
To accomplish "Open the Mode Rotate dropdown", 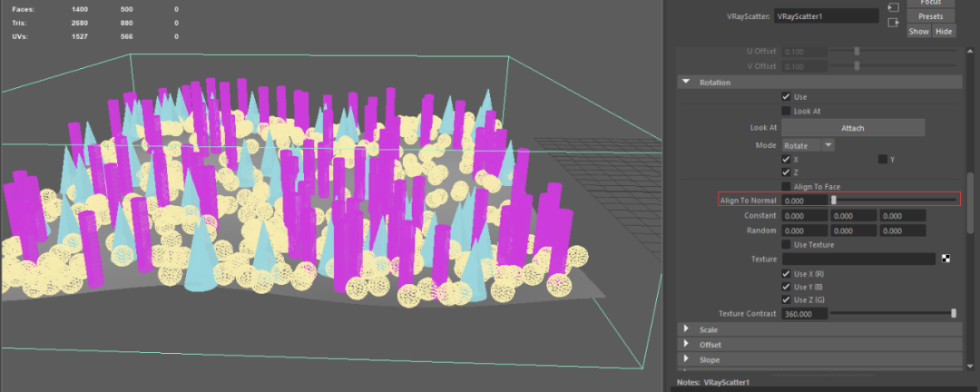I will [x=808, y=145].
